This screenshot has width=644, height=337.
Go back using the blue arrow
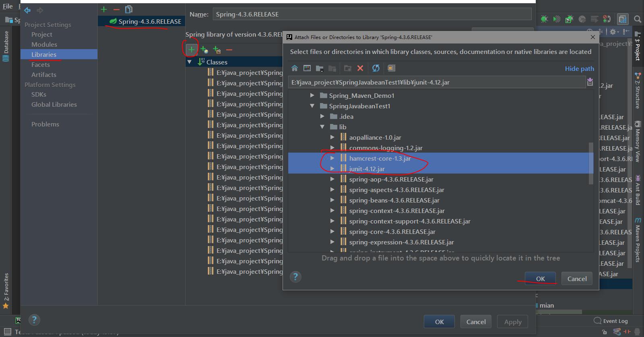[x=27, y=10]
